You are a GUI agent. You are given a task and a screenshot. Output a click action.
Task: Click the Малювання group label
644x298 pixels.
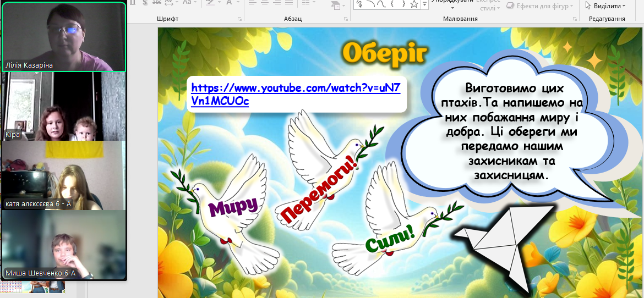click(x=460, y=19)
